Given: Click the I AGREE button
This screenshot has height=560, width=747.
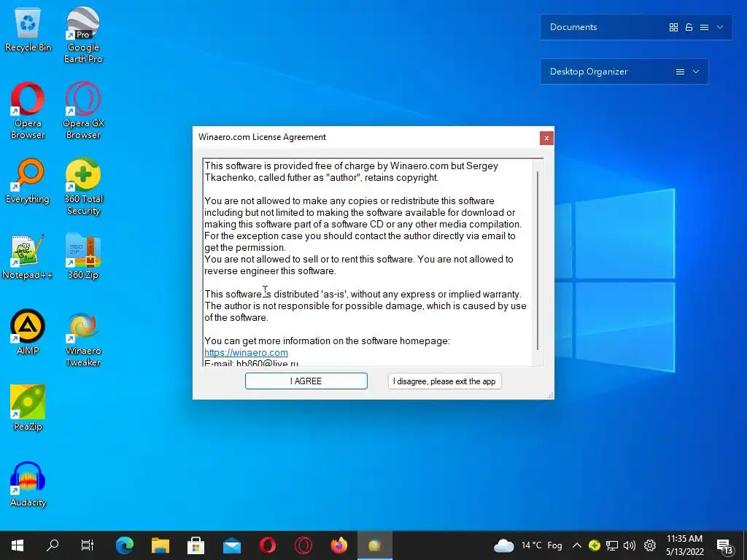Looking at the screenshot, I should pos(306,381).
